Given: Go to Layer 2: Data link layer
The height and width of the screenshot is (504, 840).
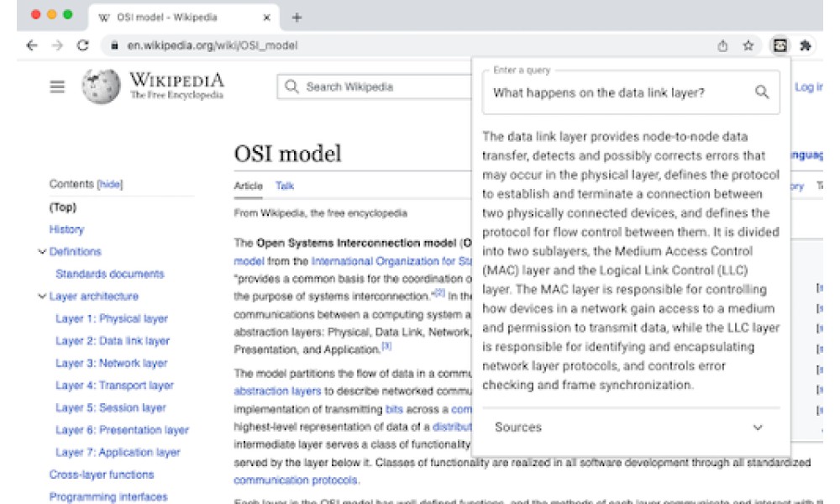Looking at the screenshot, I should pos(113,341).
